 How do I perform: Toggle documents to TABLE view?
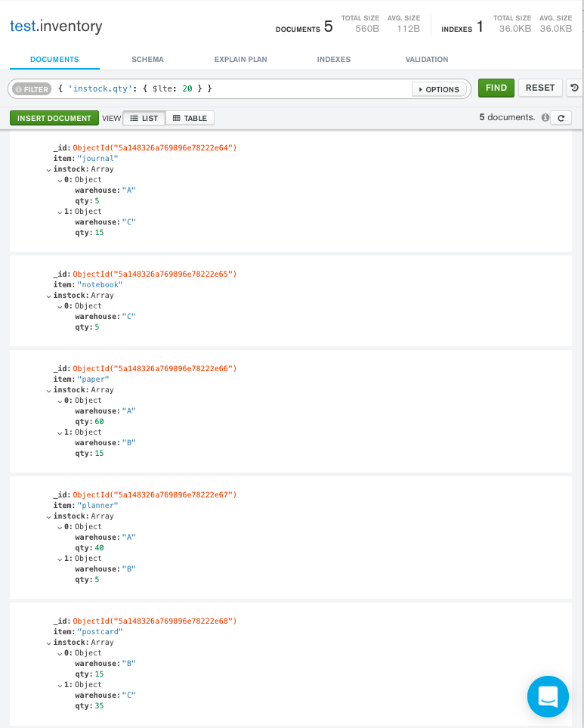(191, 118)
